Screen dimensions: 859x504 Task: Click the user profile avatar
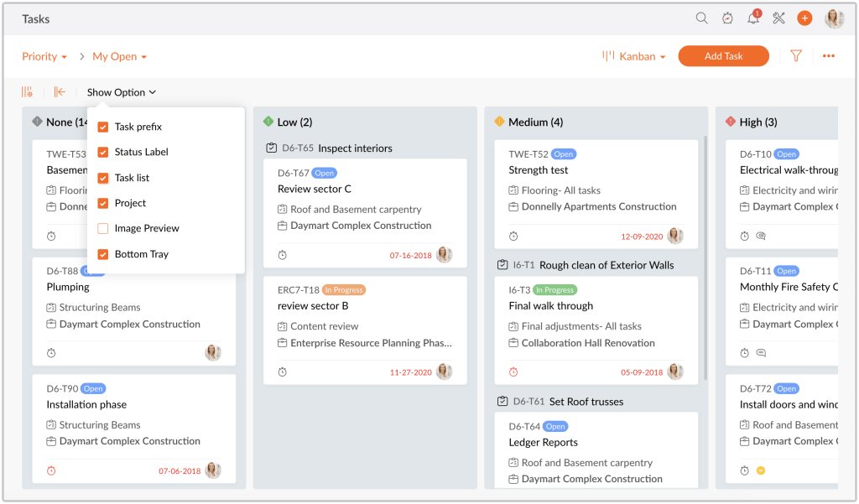(x=834, y=18)
